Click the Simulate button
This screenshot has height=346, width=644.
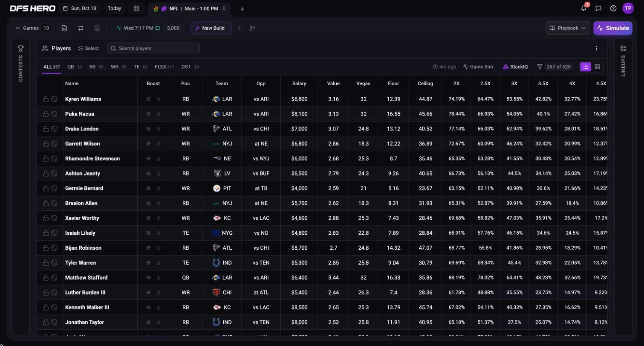pos(613,28)
